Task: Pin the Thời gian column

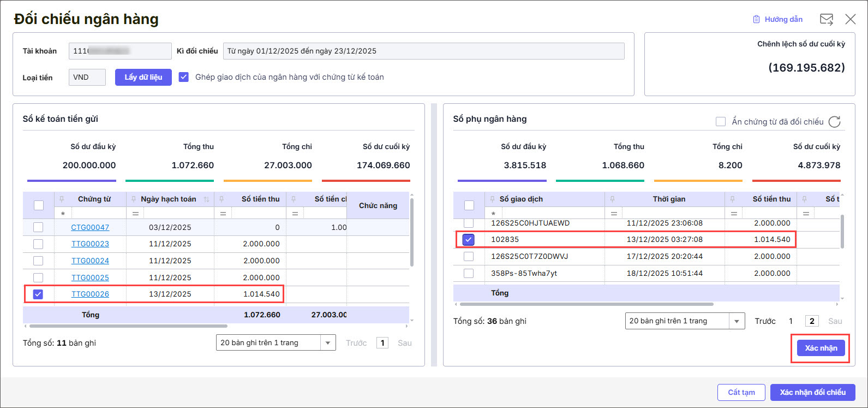Action: point(612,199)
